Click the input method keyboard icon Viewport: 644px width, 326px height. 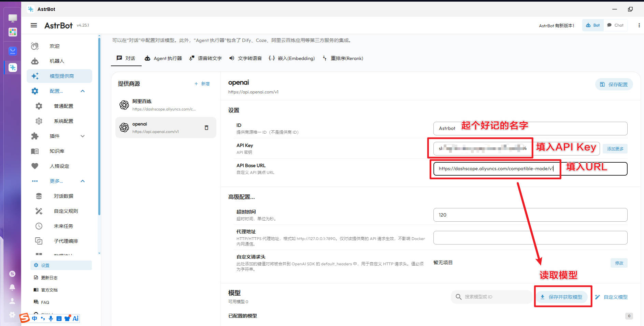point(59,318)
